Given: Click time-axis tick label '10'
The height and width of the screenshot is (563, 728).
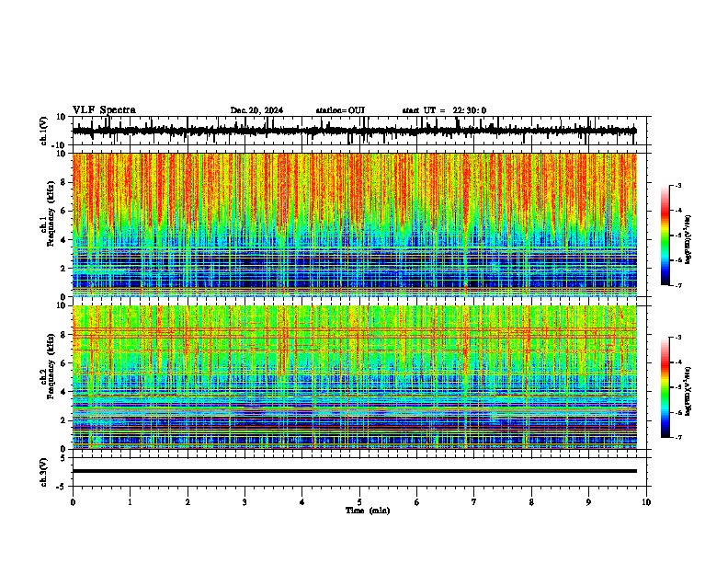Looking at the screenshot, I should [646, 502].
